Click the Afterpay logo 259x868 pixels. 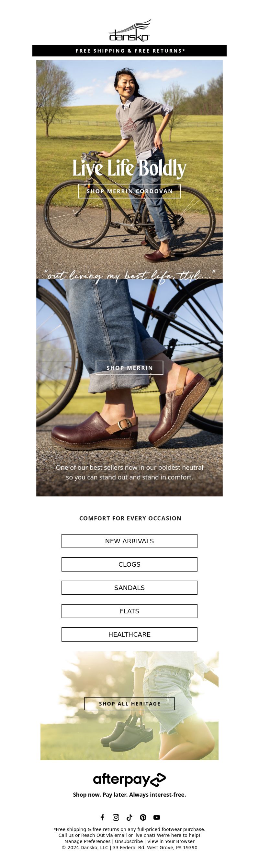coord(129,779)
